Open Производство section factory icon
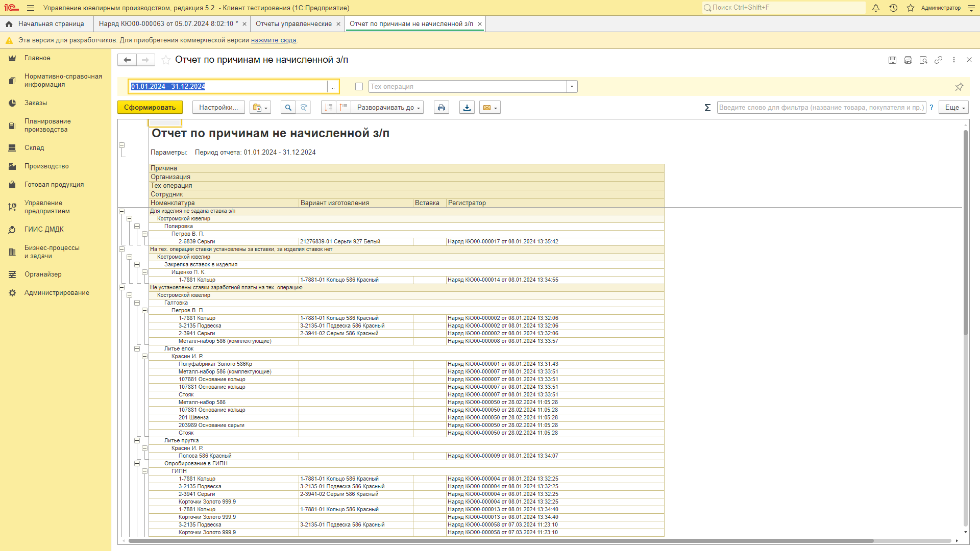The width and height of the screenshot is (980, 551). tap(12, 166)
